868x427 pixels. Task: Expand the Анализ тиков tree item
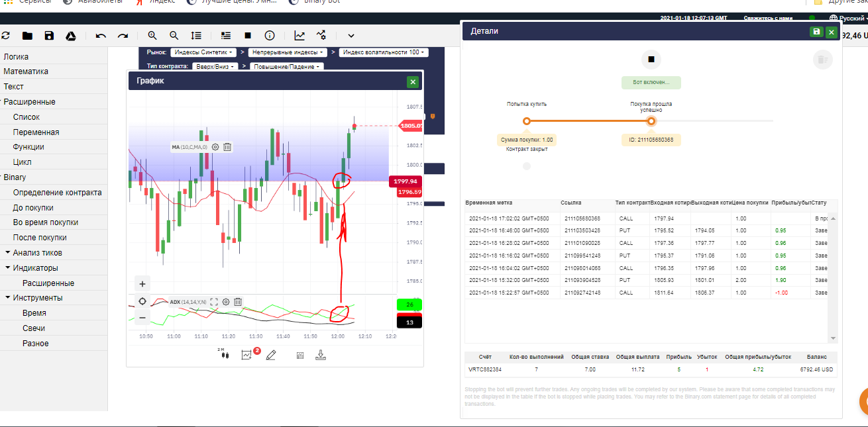click(54, 253)
